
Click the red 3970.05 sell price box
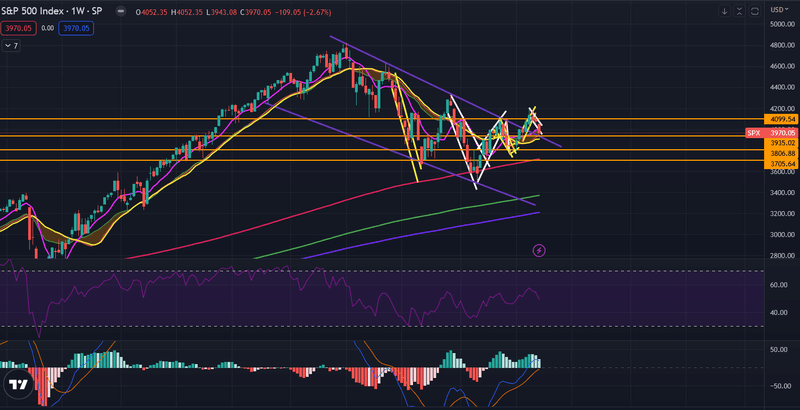point(19,29)
